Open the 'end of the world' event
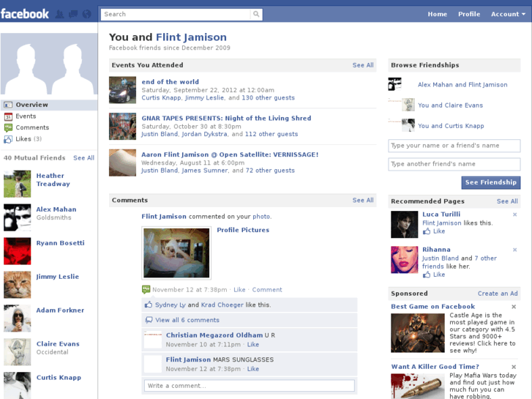The image size is (532, 399). pos(171,82)
